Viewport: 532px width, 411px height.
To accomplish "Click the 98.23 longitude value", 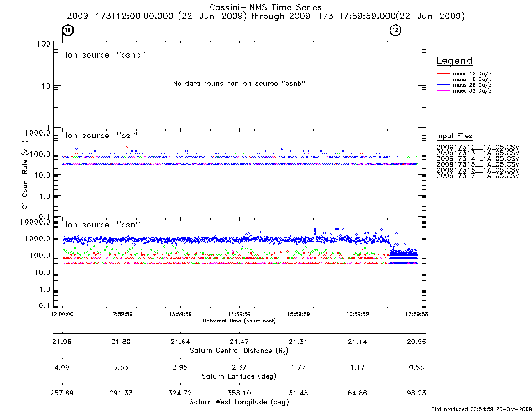I will [416, 393].
